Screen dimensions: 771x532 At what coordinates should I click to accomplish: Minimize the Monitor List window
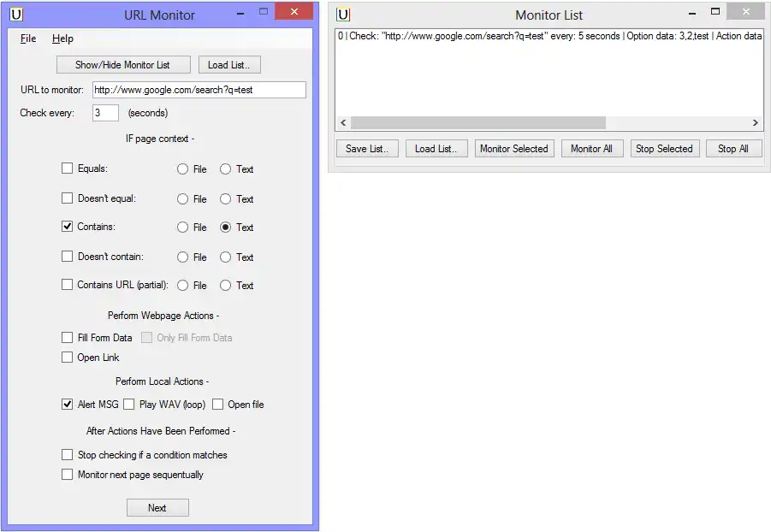(x=692, y=14)
